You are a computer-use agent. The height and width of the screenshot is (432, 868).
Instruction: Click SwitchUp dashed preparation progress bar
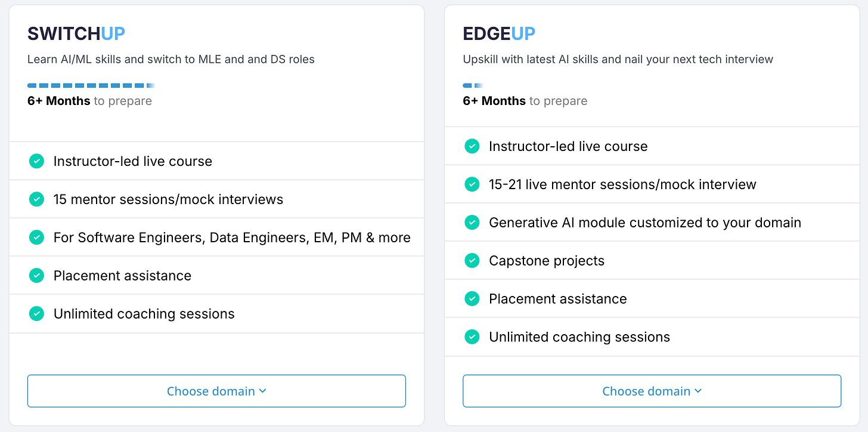pos(91,86)
